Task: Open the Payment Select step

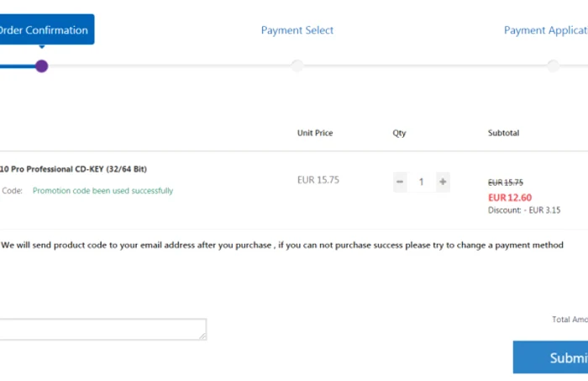Action: 297,30
